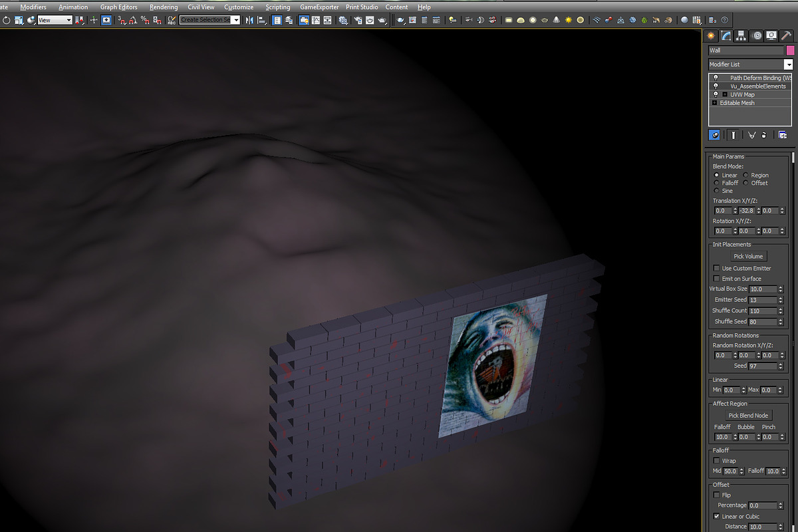Toggle the Spinner Snap icon
Viewport: 798px width, 532px height.
[x=157, y=20]
